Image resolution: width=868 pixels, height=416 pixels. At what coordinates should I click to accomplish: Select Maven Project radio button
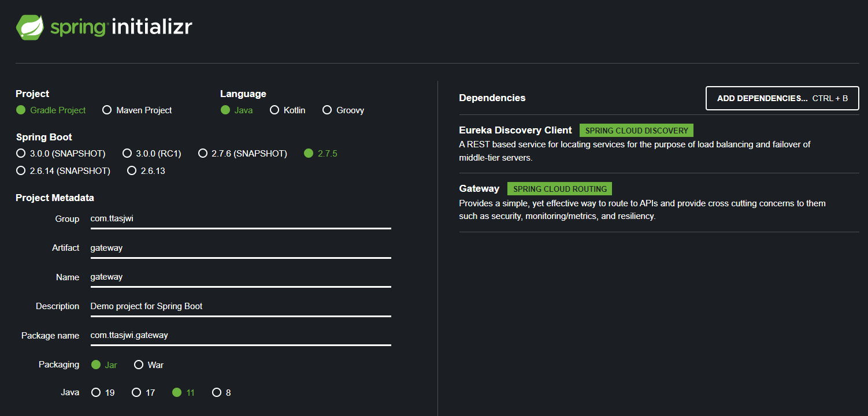click(137, 110)
